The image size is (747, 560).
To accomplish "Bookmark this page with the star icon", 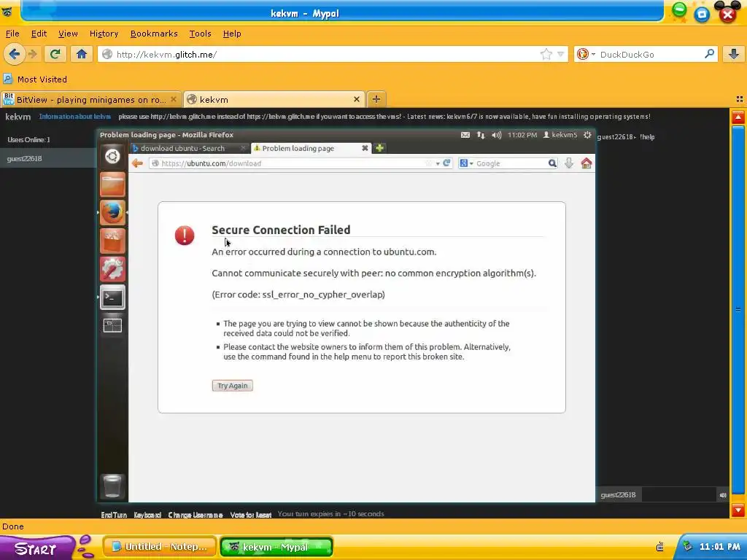I will 546,54.
